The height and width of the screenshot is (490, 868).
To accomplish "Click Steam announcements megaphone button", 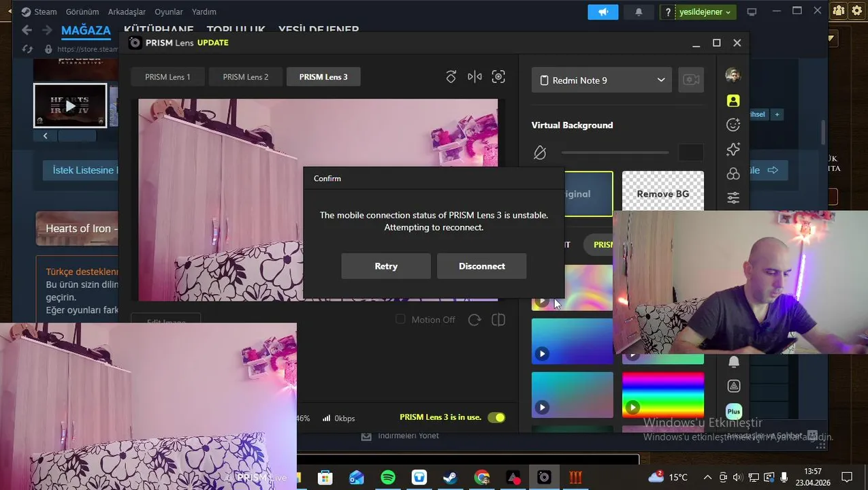I will coord(602,12).
